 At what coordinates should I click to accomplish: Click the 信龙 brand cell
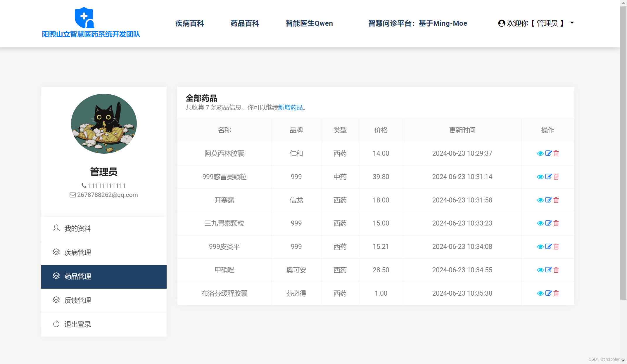pyautogui.click(x=296, y=200)
